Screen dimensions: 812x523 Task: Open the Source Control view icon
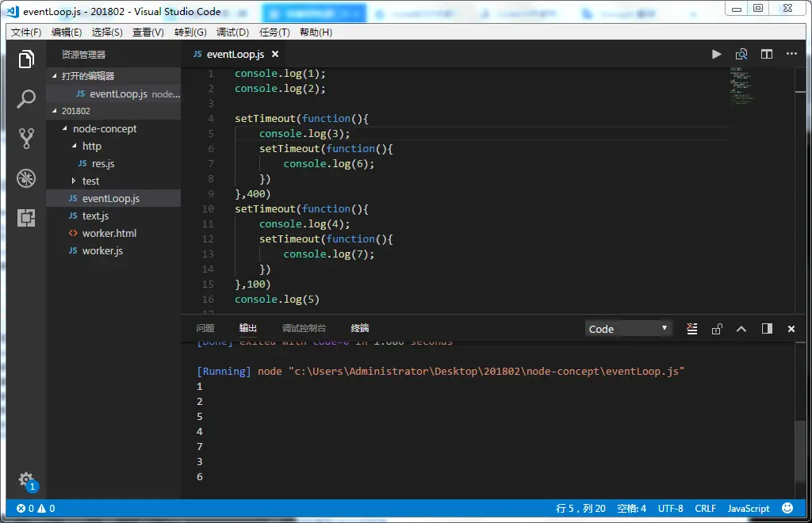(26, 139)
